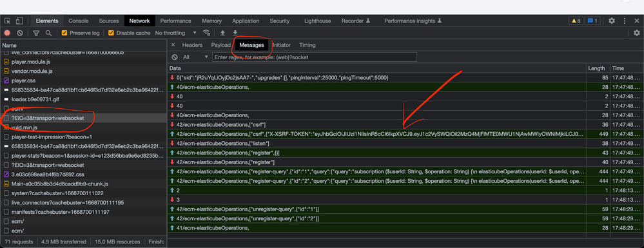644x248 pixels.
Task: Open the Performance tab
Action: (x=176, y=21)
